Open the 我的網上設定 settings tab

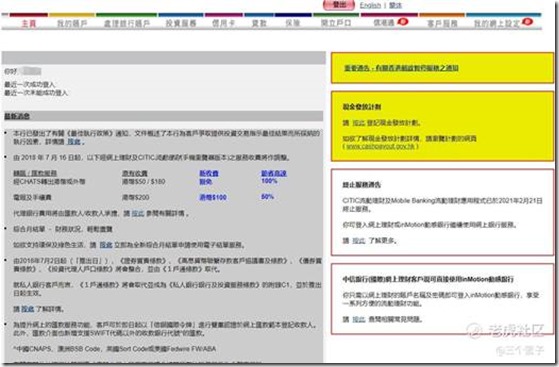497,24
